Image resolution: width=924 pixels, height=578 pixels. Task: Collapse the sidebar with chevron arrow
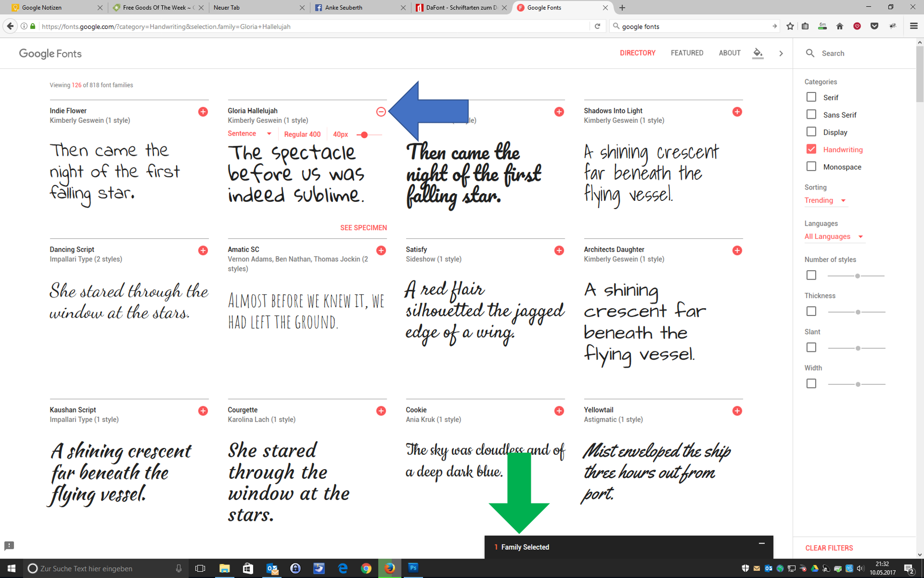point(781,53)
